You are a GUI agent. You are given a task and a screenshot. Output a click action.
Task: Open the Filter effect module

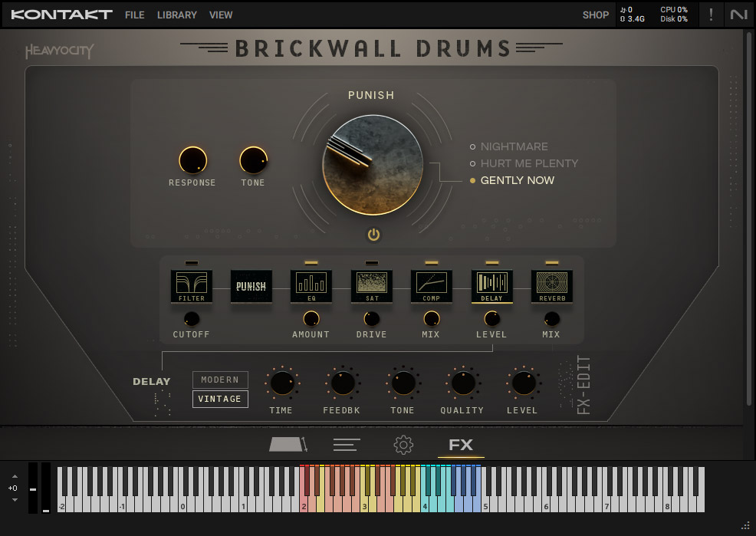pyautogui.click(x=192, y=286)
